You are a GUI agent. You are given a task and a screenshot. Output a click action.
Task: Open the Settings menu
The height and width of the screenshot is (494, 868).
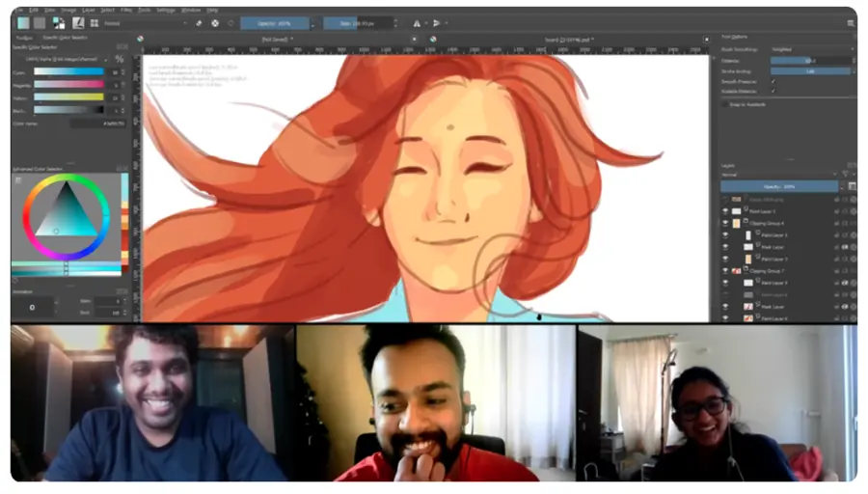coord(166,10)
